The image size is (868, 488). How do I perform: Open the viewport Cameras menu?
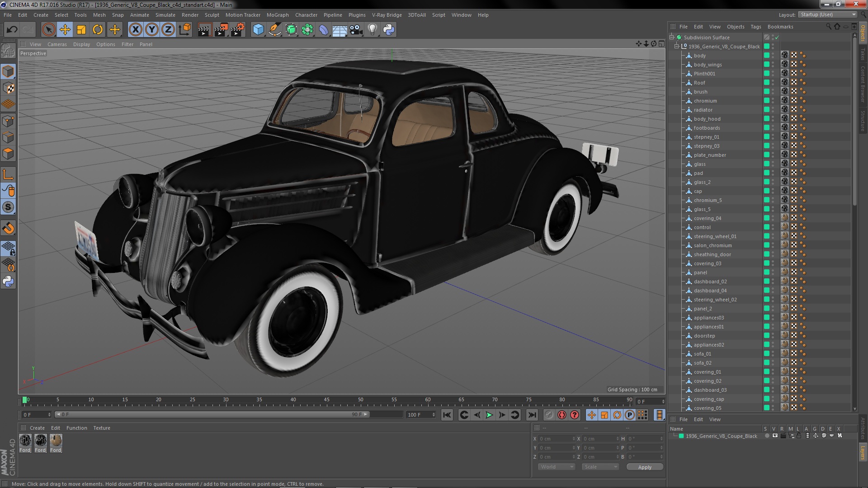(57, 44)
